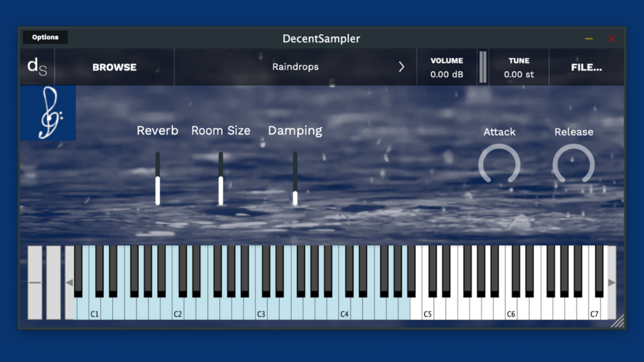The image size is (644, 362).
Task: Play the C5 key
Action: tap(427, 309)
